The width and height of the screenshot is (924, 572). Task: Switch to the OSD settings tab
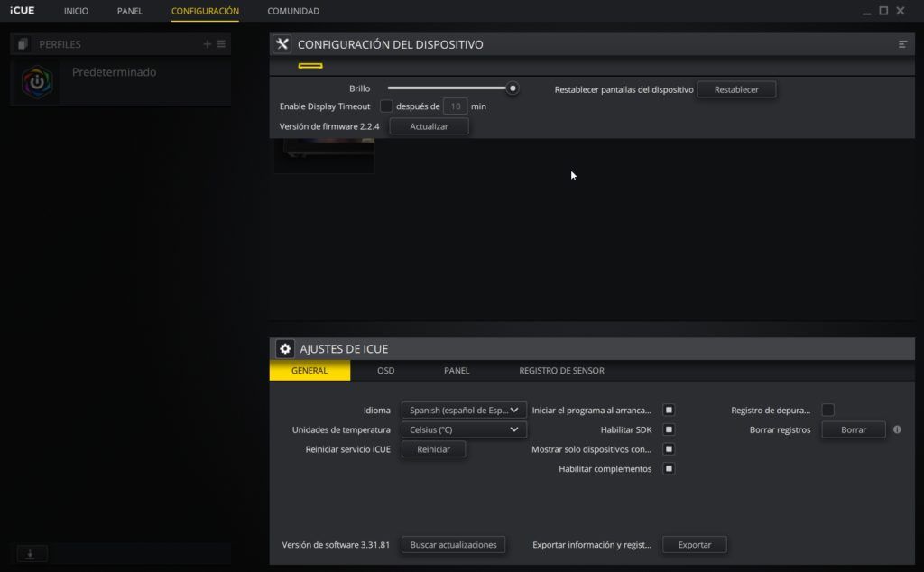[x=386, y=371]
